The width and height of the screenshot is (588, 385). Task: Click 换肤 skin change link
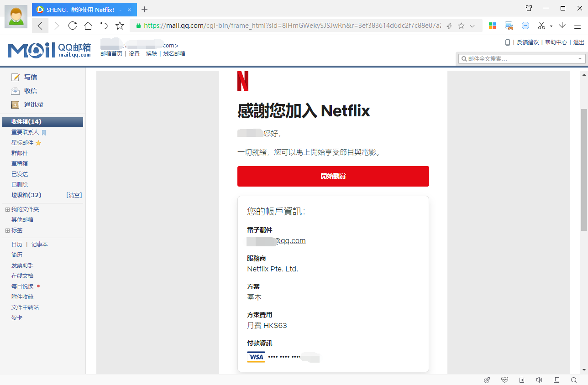(152, 53)
